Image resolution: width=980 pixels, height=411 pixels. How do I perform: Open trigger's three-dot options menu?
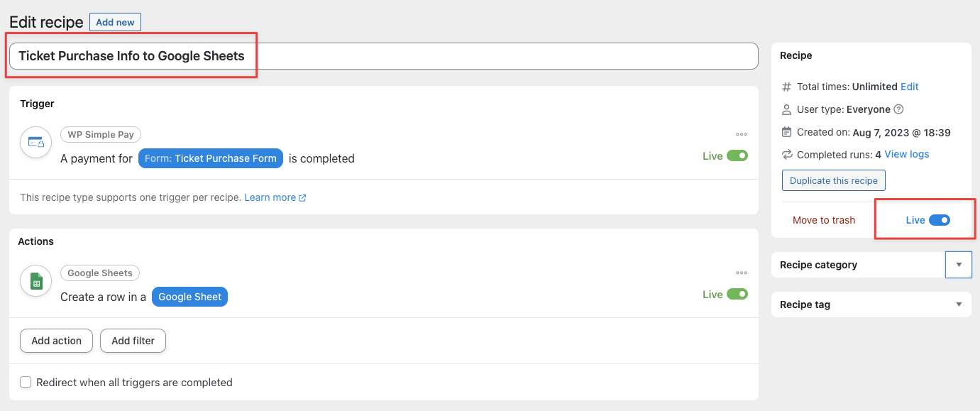[x=742, y=134]
